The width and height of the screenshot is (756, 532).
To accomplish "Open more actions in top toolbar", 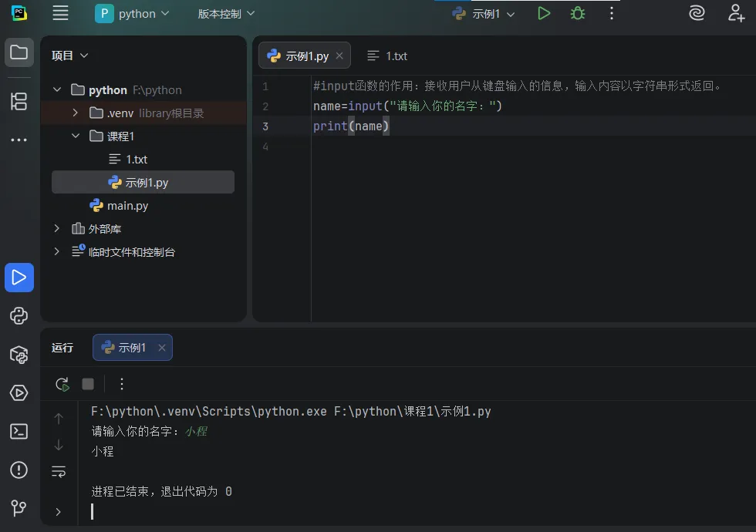I will [611, 14].
